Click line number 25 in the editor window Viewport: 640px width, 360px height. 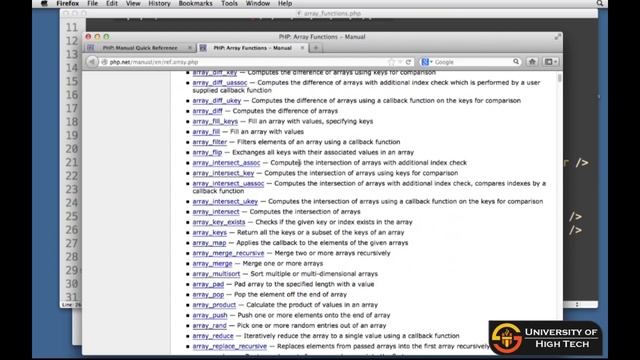72,216
